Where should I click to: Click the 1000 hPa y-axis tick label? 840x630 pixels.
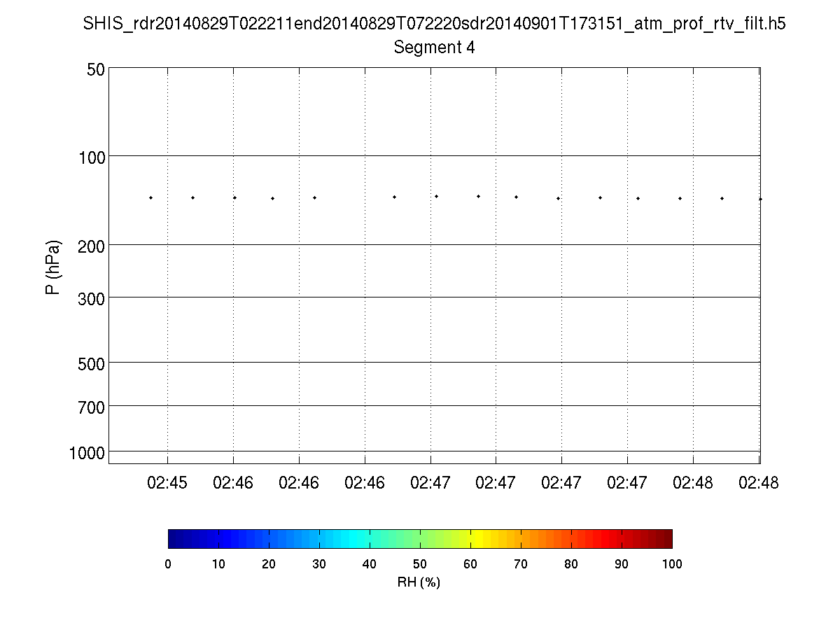tap(87, 452)
